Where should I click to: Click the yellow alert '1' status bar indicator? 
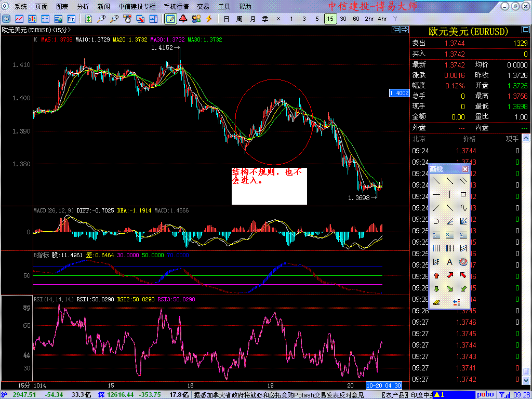click(441, 395)
